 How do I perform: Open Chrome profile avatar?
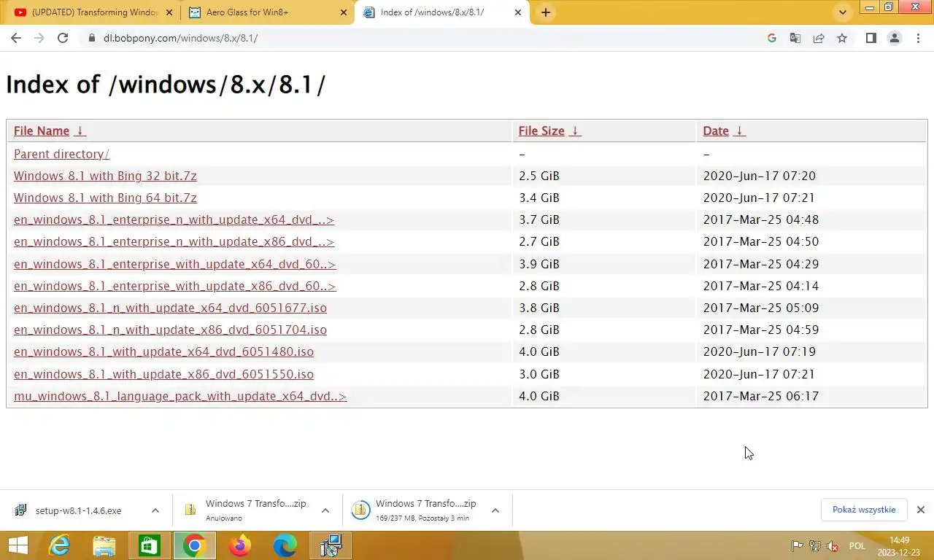[x=894, y=38]
